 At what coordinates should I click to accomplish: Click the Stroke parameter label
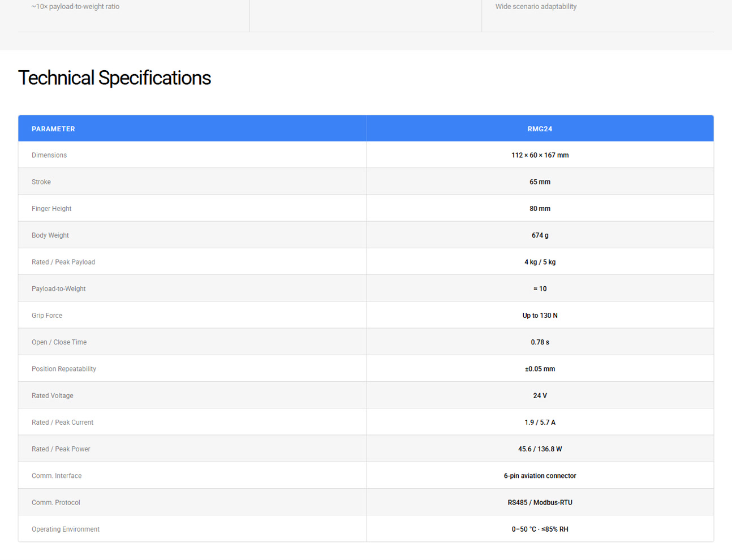pos(41,182)
